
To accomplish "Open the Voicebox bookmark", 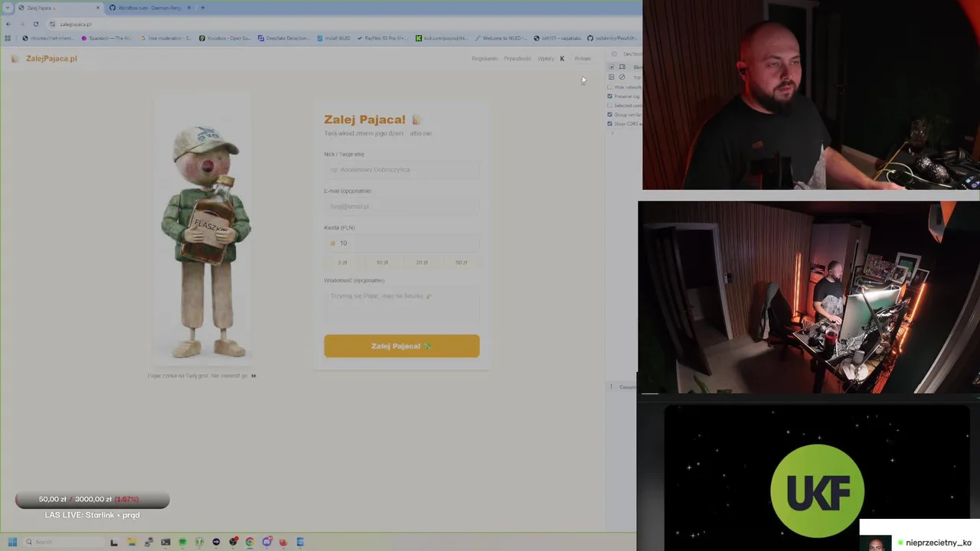I will point(224,37).
